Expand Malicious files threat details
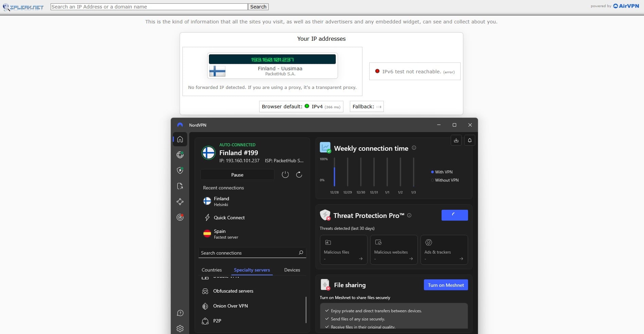 coord(361,259)
